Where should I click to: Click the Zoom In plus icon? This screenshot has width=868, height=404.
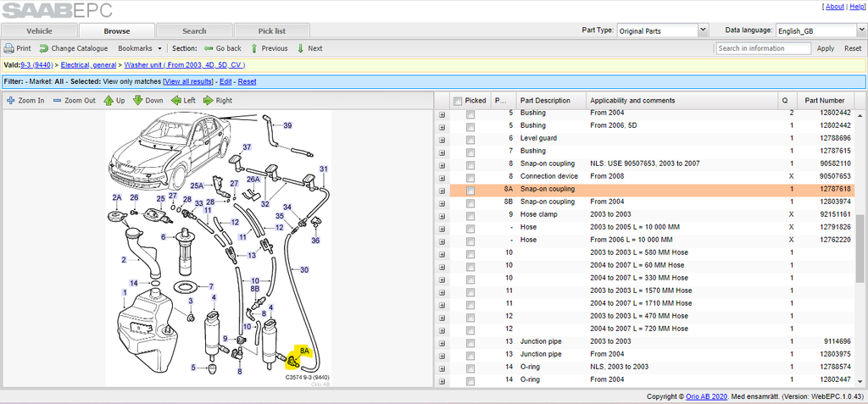click(10, 101)
